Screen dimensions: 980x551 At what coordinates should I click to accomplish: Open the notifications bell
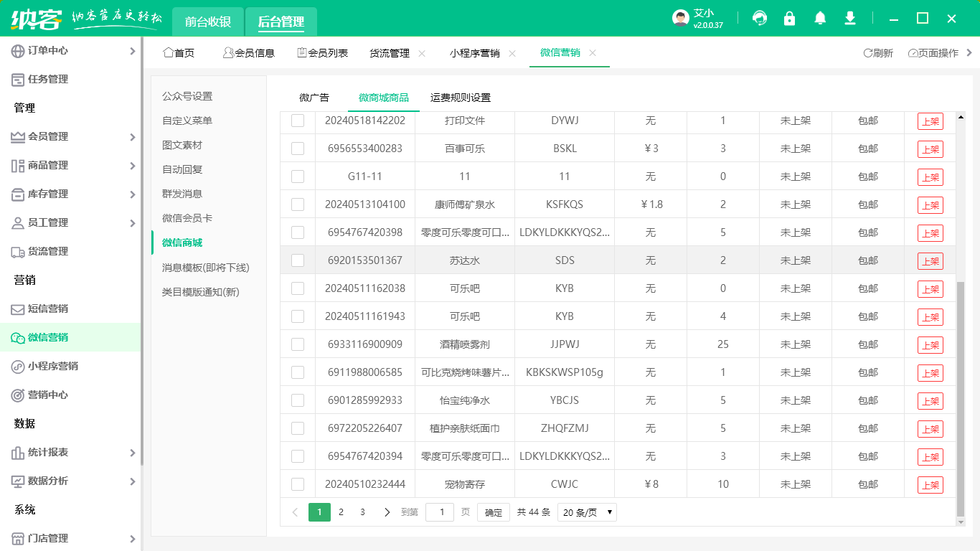click(820, 19)
